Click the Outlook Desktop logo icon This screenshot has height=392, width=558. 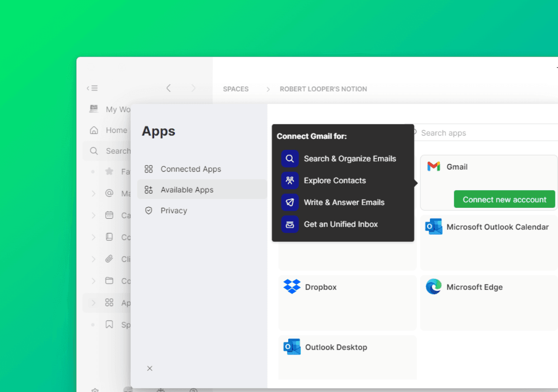coord(292,347)
